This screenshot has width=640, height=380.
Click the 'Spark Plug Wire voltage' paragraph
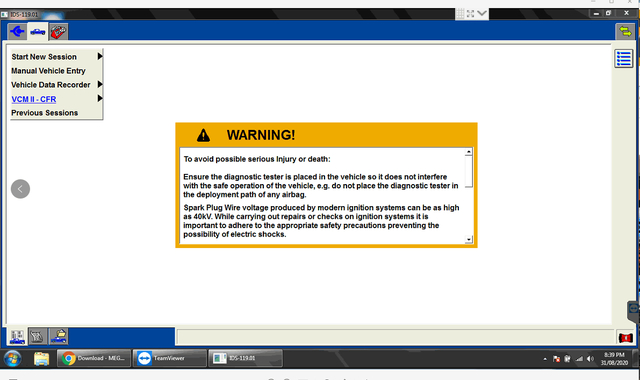pos(321,221)
